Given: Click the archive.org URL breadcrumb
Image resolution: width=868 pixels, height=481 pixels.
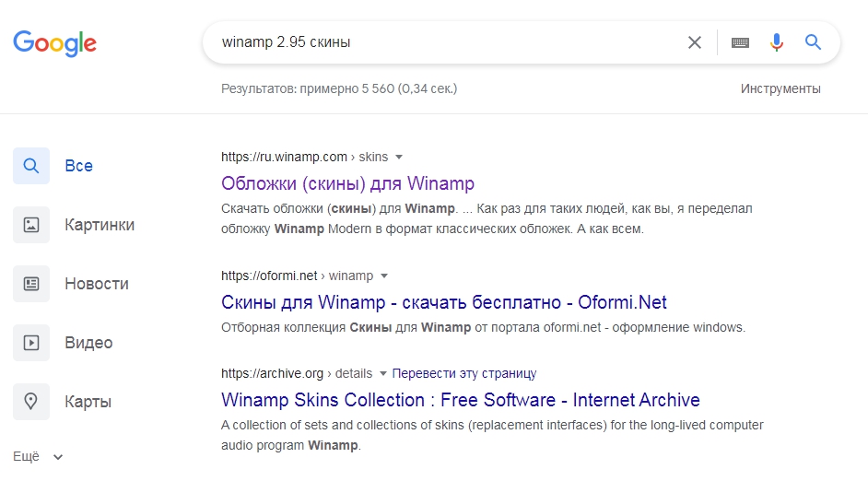Looking at the screenshot, I should pos(297,373).
